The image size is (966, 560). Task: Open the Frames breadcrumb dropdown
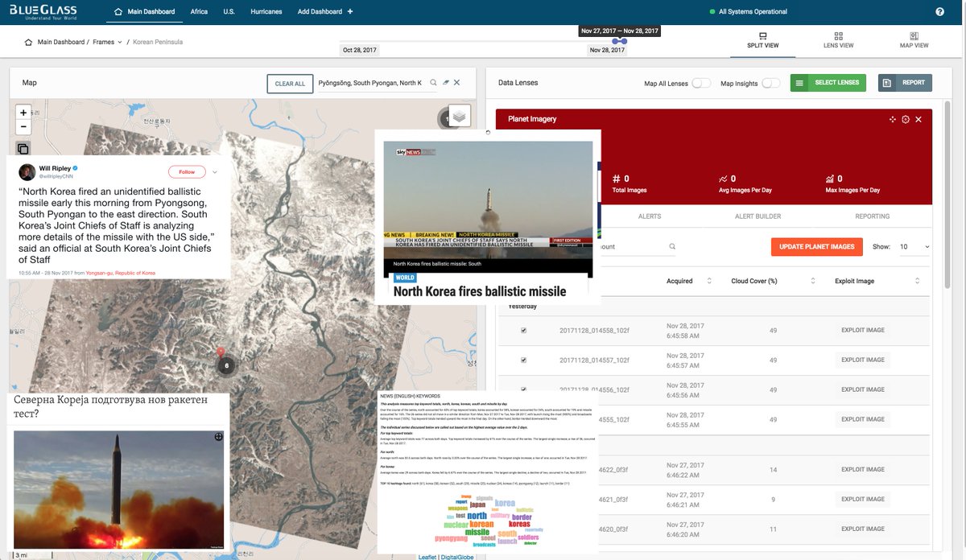[108, 42]
